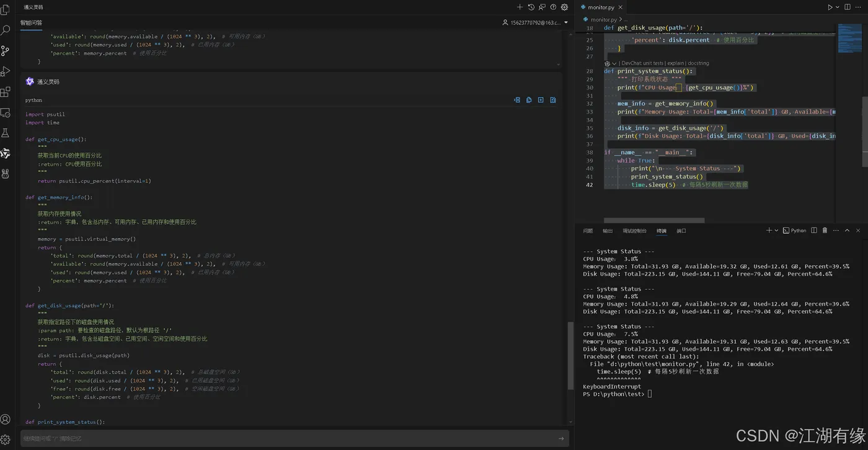Image resolution: width=868 pixels, height=450 pixels.
Task: Click the docstring code lens link
Action: (x=698, y=63)
